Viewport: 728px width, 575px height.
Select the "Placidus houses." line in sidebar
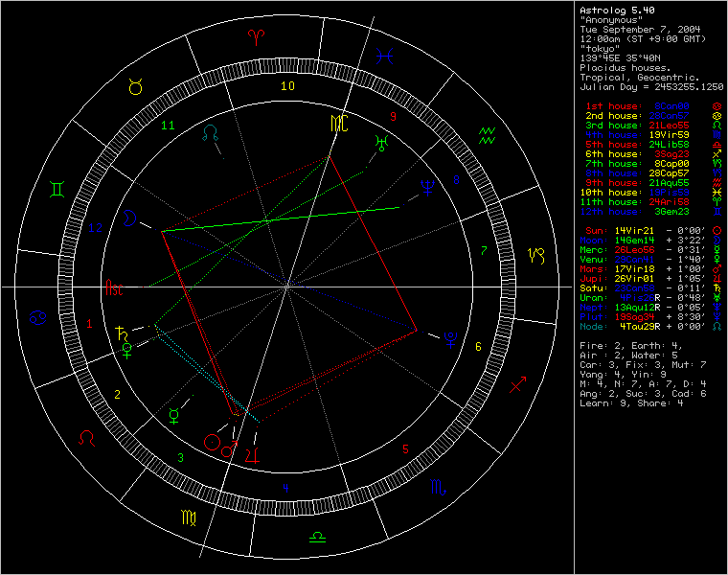coord(626,68)
